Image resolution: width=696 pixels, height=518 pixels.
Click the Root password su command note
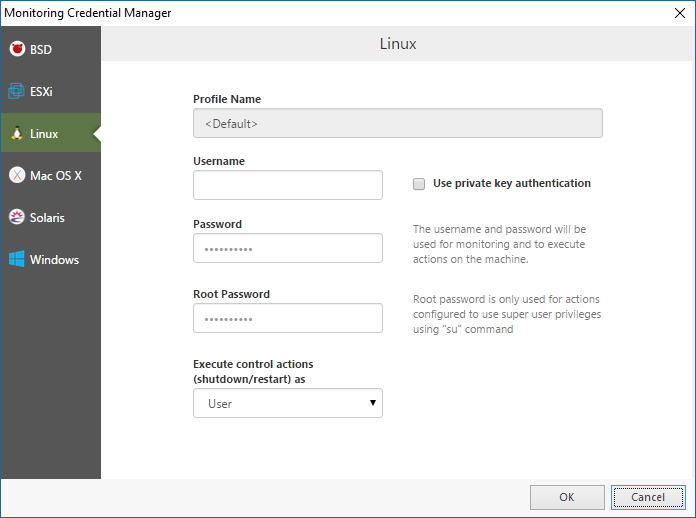(x=507, y=314)
